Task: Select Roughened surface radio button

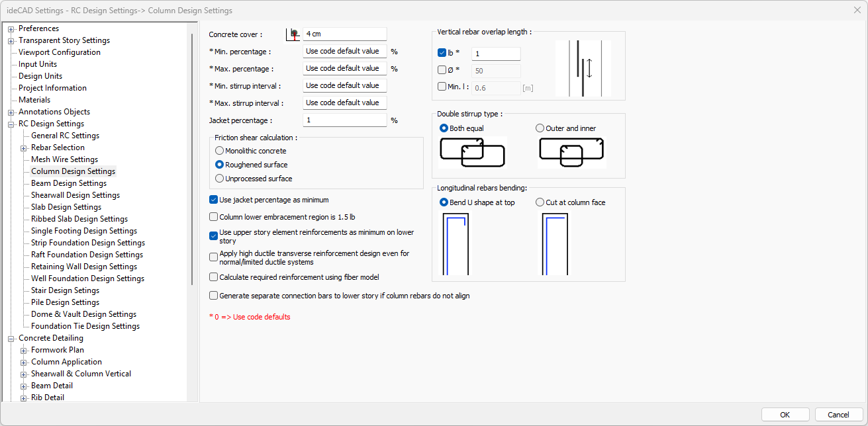Action: click(x=219, y=165)
